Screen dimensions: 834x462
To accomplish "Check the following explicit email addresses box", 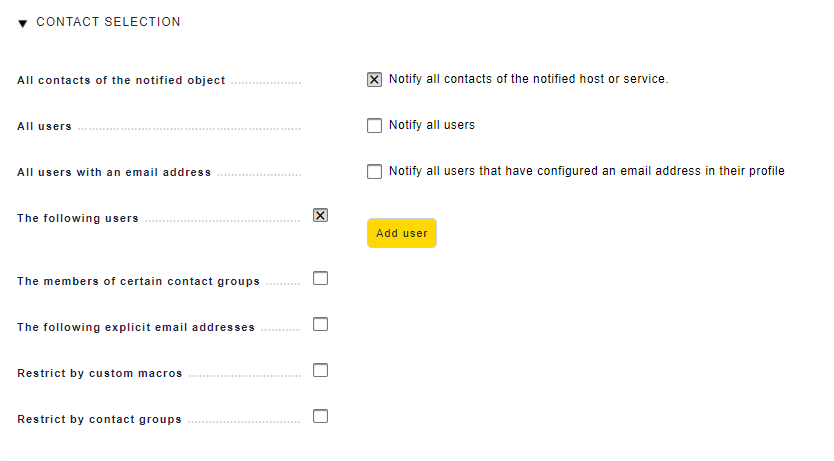I will (x=320, y=324).
